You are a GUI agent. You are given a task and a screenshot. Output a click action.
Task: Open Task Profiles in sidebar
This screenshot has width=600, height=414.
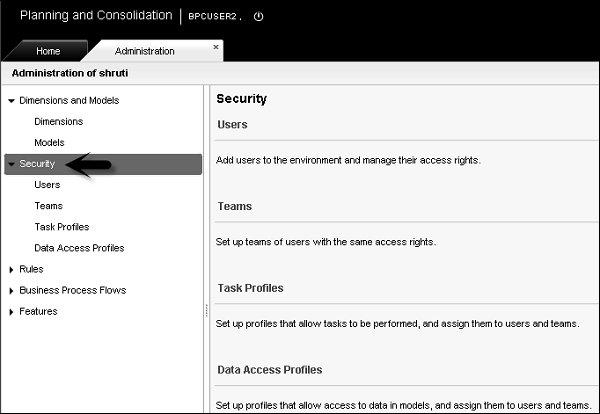point(61,227)
